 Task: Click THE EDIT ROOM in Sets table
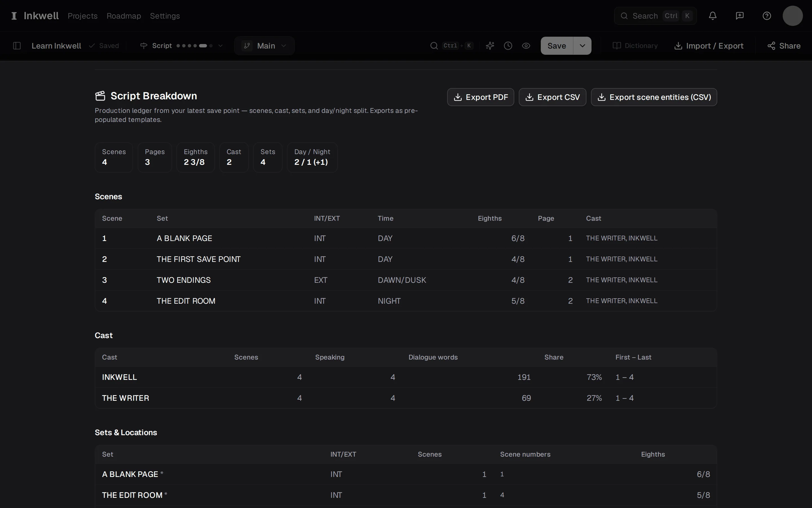tap(132, 495)
